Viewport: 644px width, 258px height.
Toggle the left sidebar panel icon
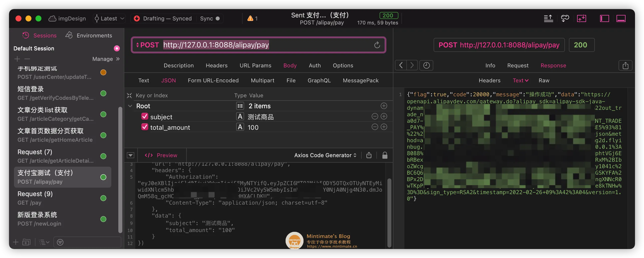tap(604, 18)
